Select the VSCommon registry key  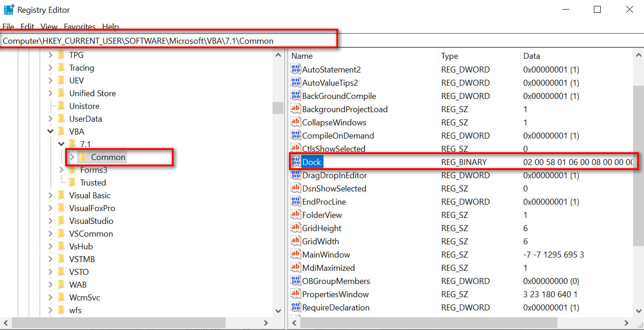(x=91, y=234)
